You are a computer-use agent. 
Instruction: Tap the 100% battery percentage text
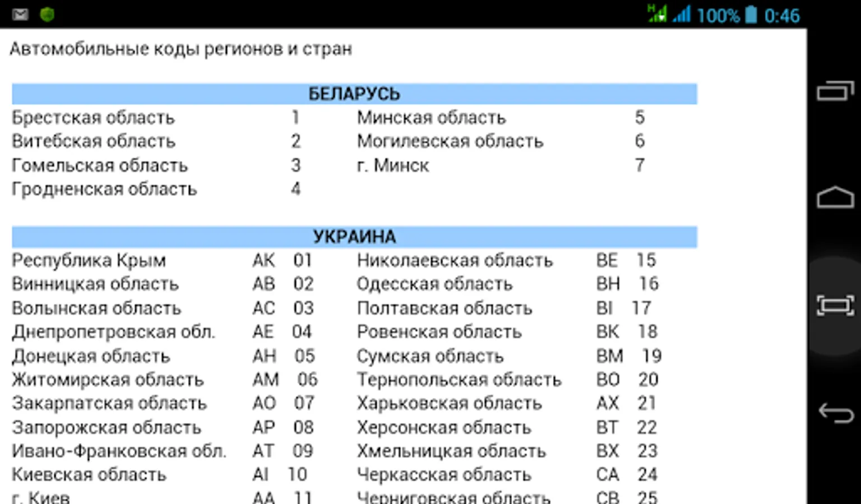coord(718,15)
